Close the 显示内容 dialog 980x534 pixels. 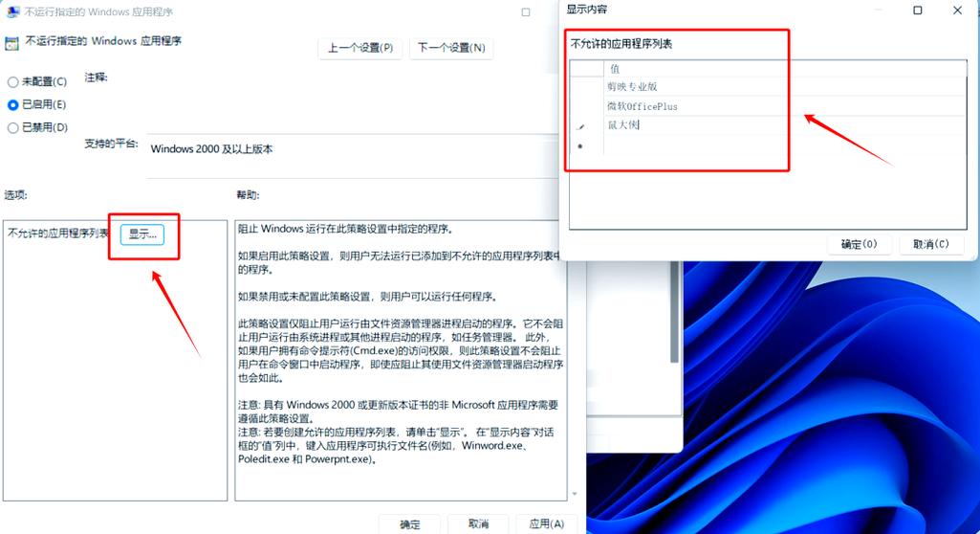point(957,11)
